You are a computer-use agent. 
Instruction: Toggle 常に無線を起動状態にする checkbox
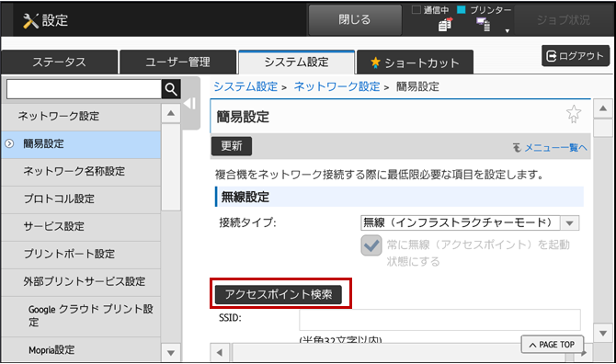point(371,245)
